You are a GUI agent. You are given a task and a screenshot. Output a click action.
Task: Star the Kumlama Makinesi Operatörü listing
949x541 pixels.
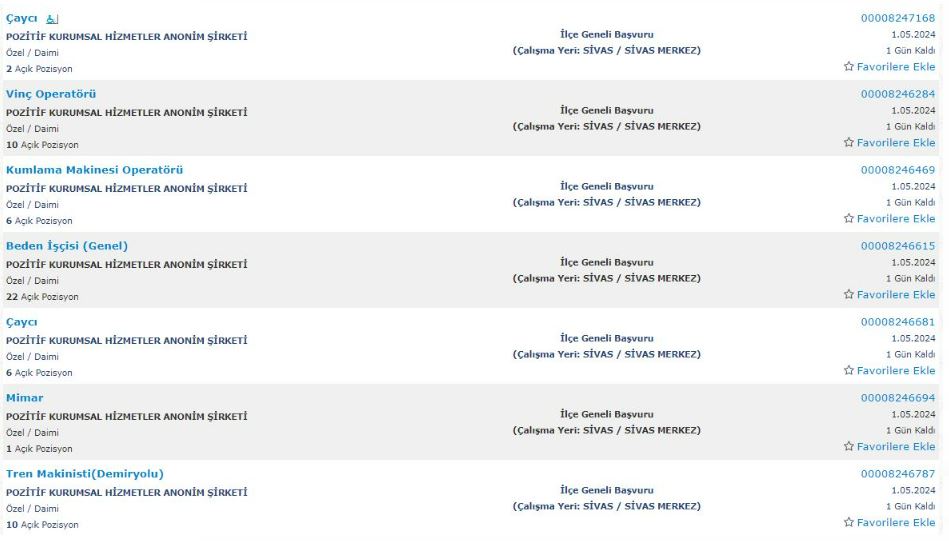click(x=849, y=219)
